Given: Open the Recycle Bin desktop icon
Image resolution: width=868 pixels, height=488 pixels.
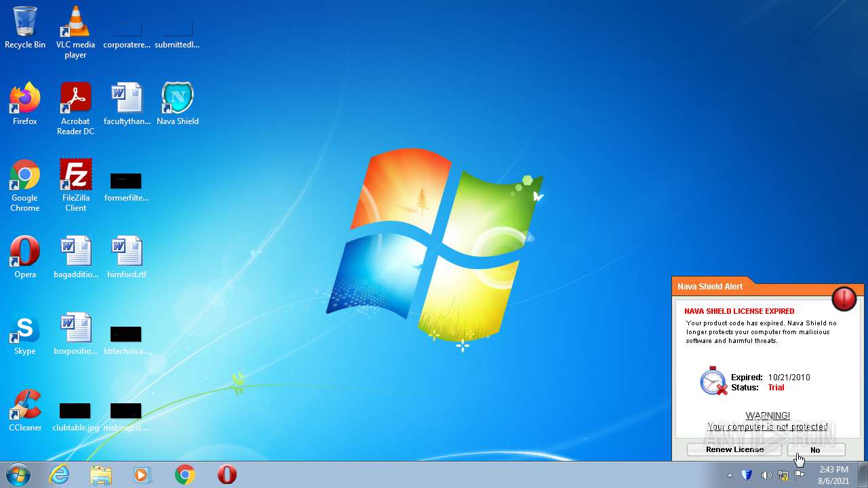Looking at the screenshot, I should [x=25, y=27].
